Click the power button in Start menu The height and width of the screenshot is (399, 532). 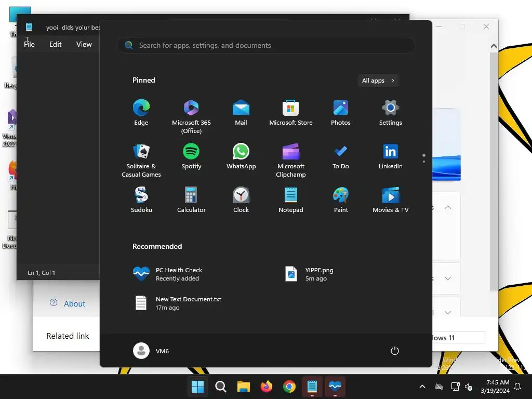point(395,351)
